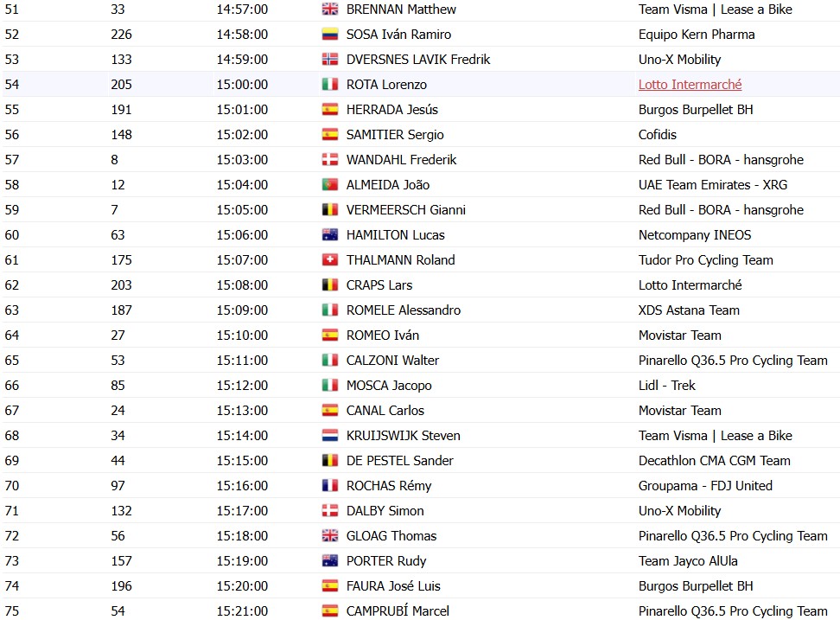Click the Colombian flag beside SOSA Iván Ramiro
The width and height of the screenshot is (840, 620).
(330, 35)
